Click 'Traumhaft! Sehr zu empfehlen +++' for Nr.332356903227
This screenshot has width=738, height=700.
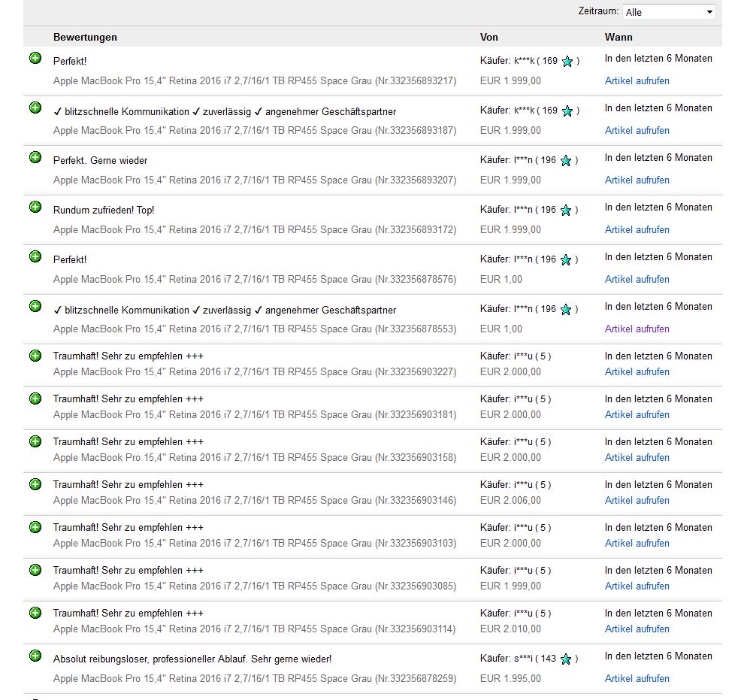pos(128,356)
